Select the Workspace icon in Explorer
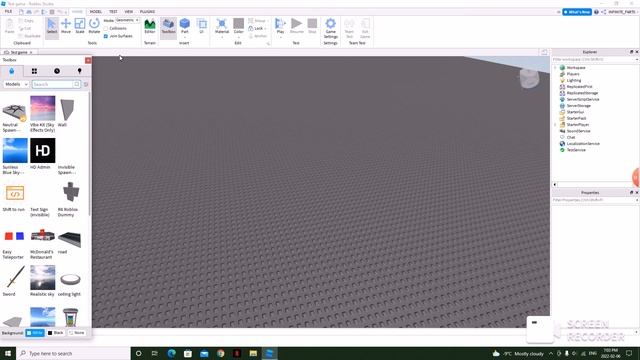 click(562, 68)
